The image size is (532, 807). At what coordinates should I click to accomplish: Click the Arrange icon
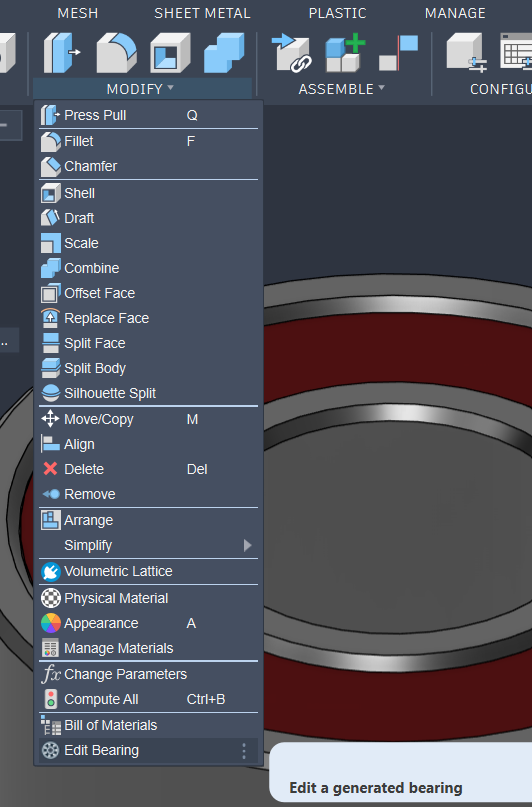point(50,520)
